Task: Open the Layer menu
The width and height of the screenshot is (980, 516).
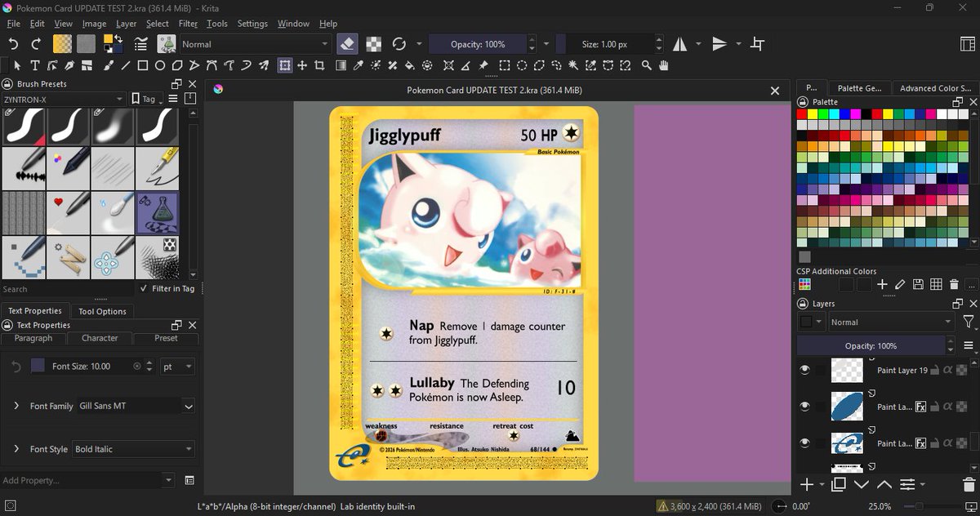Action: (126, 24)
